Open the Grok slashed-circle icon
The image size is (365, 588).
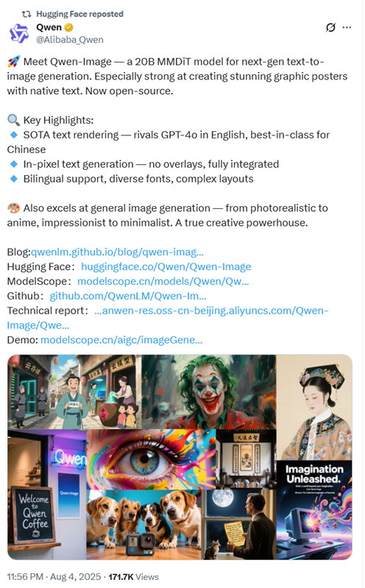coord(330,27)
